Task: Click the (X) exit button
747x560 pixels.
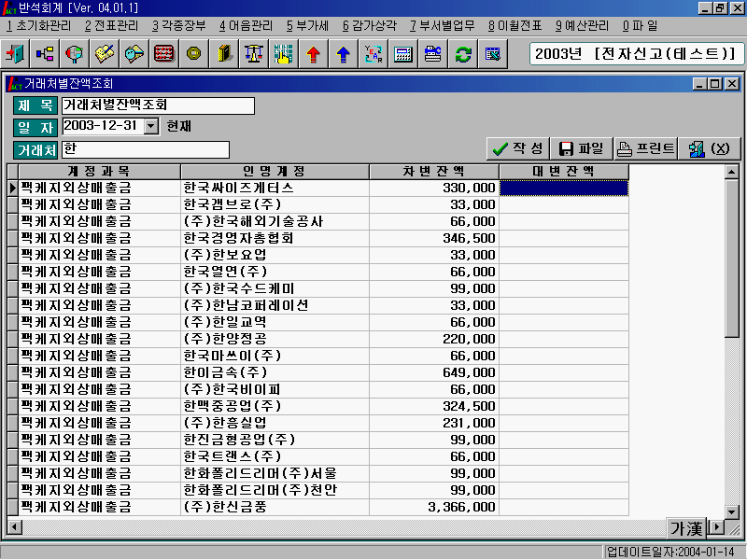Action: [710, 149]
